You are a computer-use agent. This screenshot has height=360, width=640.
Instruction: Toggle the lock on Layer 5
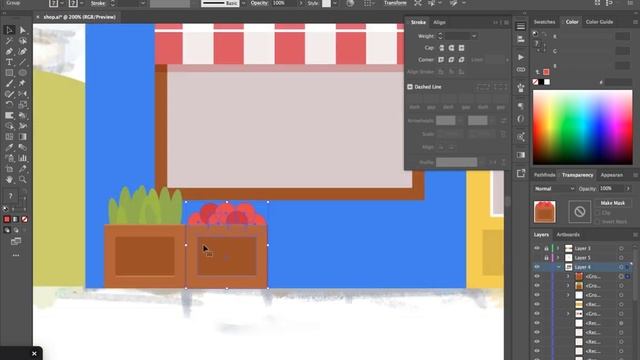[546, 258]
